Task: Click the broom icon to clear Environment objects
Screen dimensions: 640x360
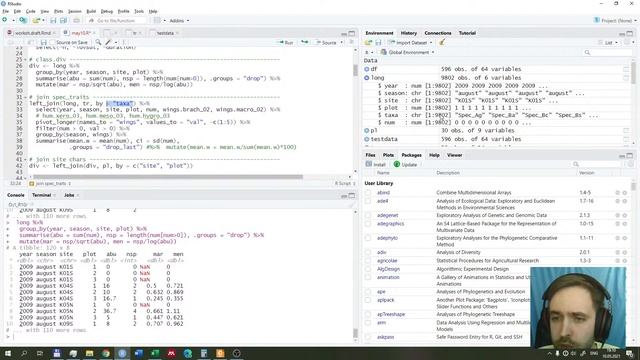Action: click(442, 42)
